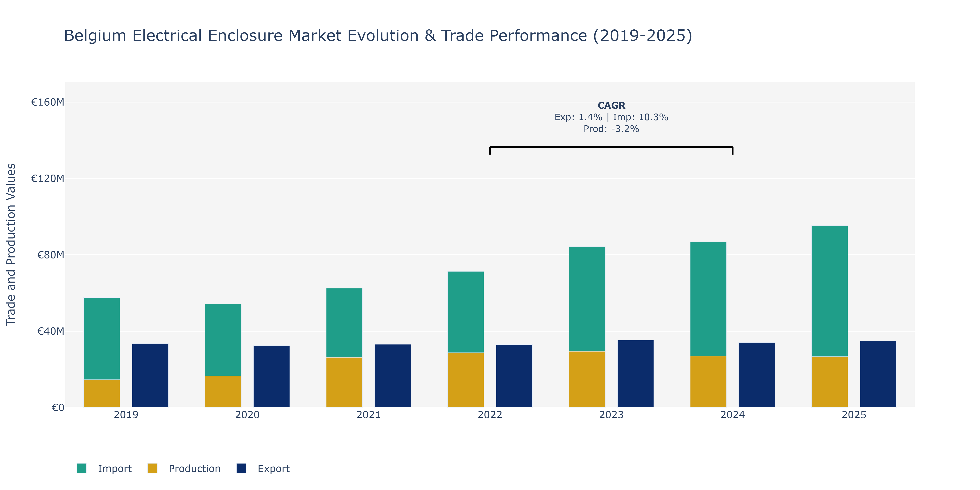The image size is (980, 490).
Task: Select the 2025 Import bar segment
Action: coord(830,291)
